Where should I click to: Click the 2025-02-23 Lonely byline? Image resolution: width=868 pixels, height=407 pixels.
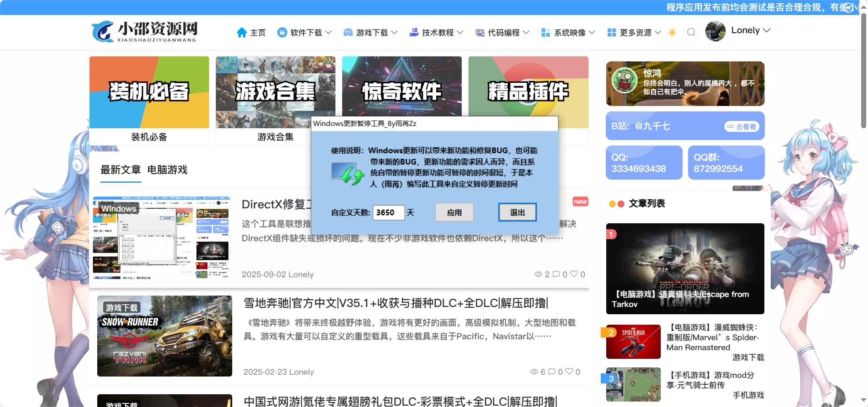pos(279,372)
